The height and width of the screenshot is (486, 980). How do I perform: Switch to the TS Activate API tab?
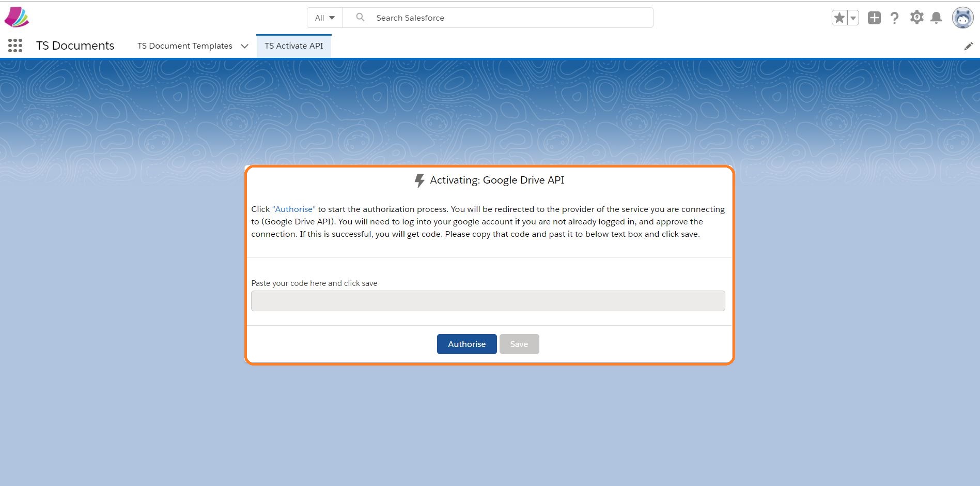click(294, 45)
